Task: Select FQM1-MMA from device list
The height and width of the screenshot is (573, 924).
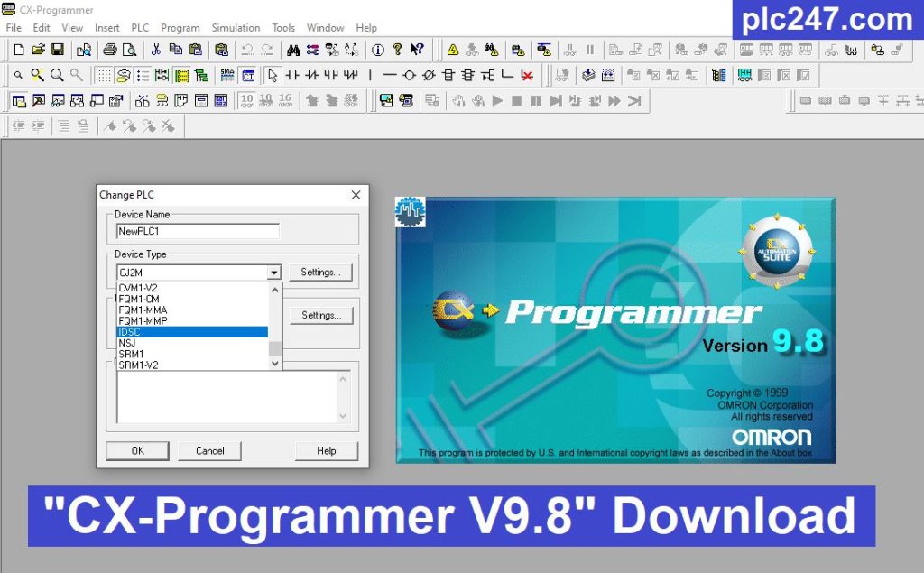Action: [192, 310]
